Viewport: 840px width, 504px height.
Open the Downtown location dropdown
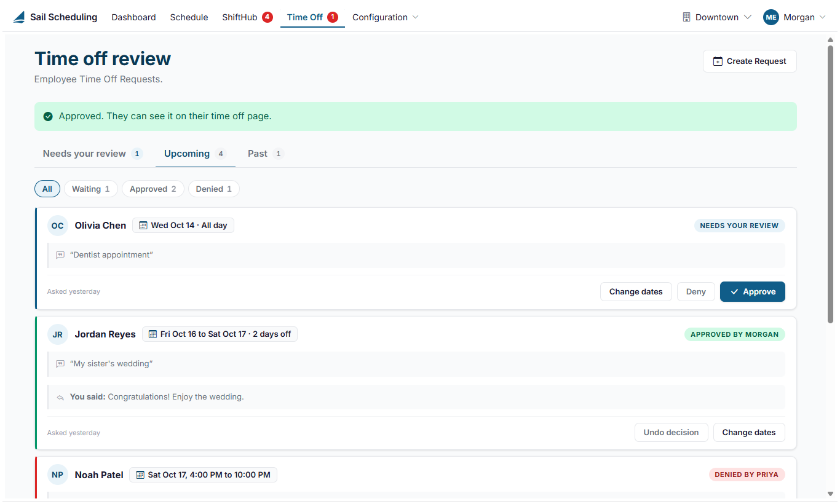[717, 17]
